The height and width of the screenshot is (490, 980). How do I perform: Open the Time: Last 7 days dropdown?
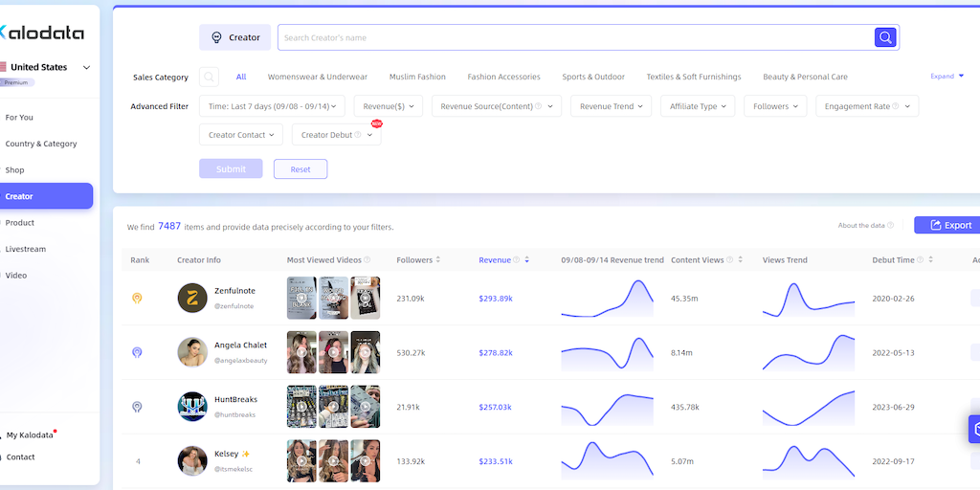272,106
